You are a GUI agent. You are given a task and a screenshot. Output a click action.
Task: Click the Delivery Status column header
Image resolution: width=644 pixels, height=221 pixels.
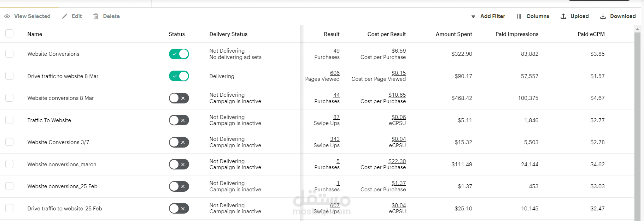[228, 34]
